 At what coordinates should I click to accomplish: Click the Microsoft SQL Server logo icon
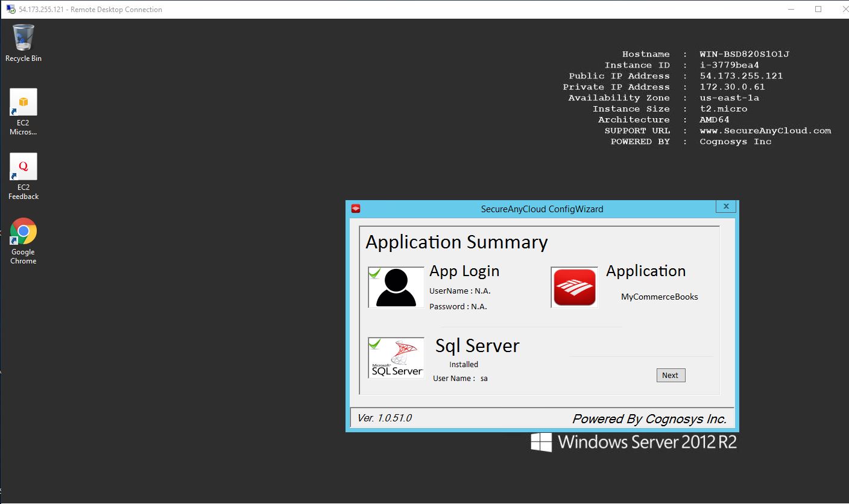(396, 358)
